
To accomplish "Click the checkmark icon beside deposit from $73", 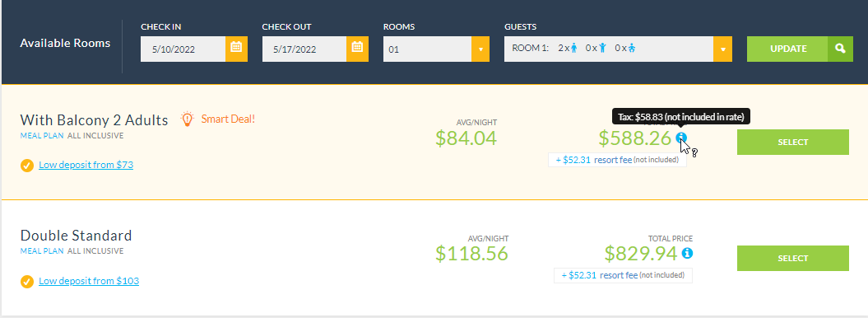I will click(x=26, y=165).
